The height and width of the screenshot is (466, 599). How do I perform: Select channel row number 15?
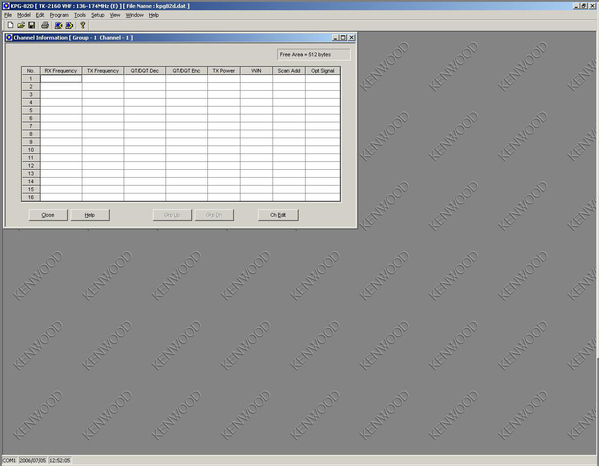(31, 189)
